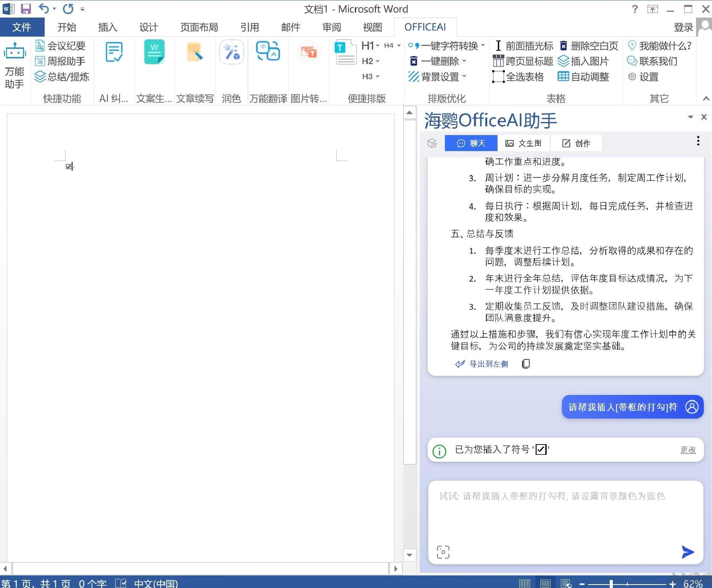The width and height of the screenshot is (712, 588).
Task: Click the screenshot capture icon in chat input
Action: [x=443, y=552]
